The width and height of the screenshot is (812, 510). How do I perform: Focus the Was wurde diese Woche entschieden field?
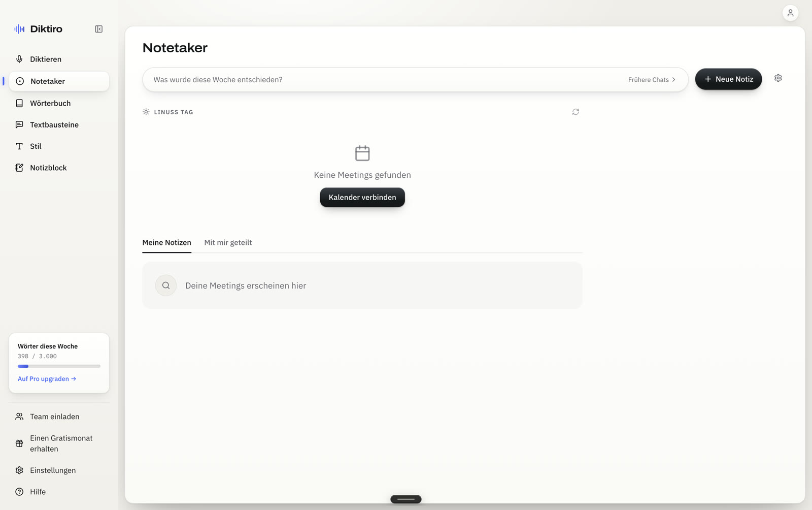point(386,80)
